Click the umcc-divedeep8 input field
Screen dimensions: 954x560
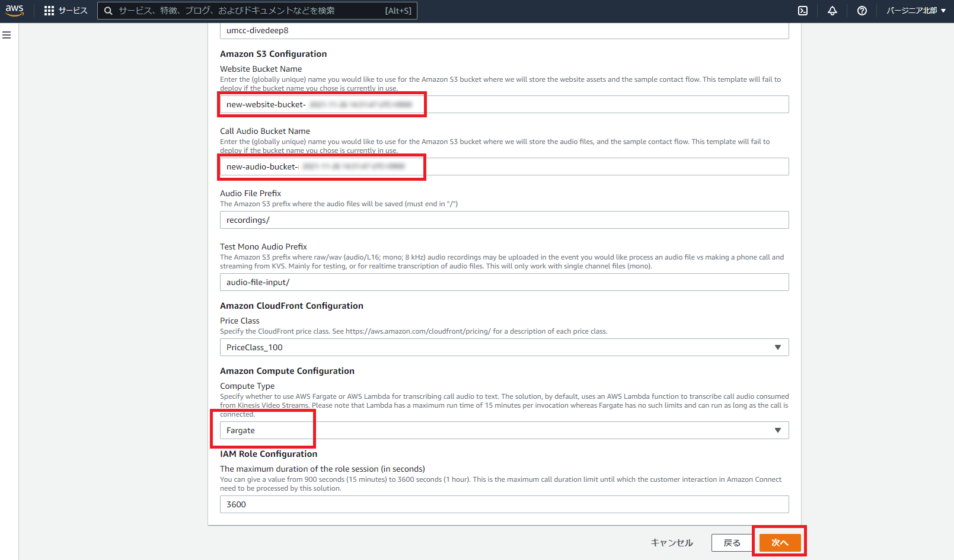click(x=504, y=31)
